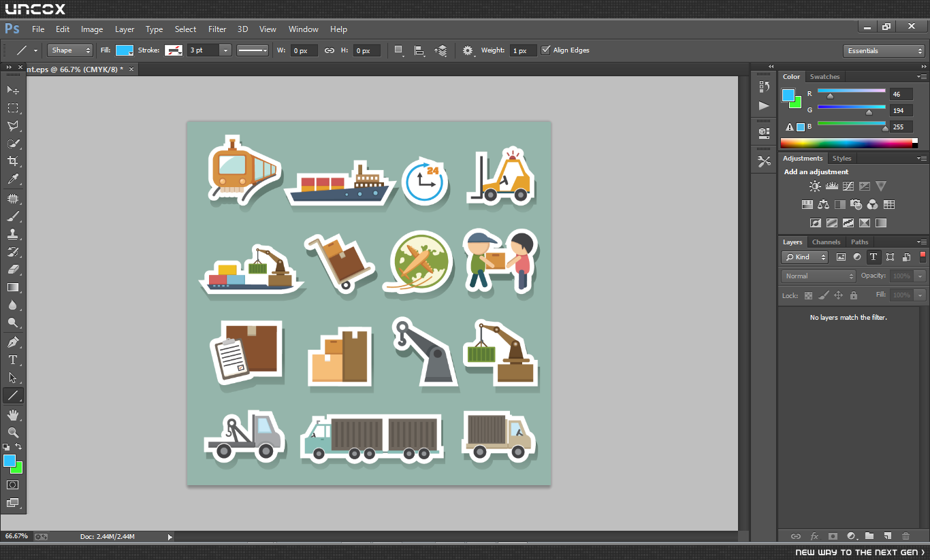Open the Normal blend mode dropdown
The height and width of the screenshot is (560, 930).
(x=818, y=276)
